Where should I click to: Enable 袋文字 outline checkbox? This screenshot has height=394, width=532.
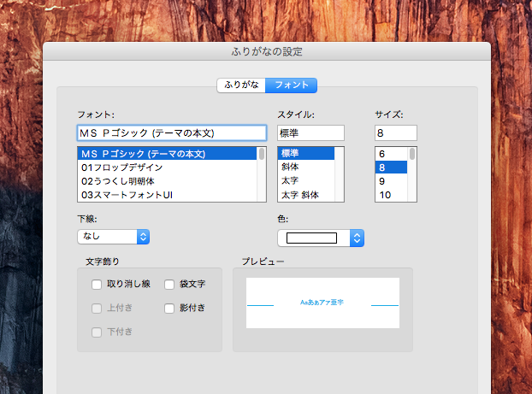(x=169, y=285)
